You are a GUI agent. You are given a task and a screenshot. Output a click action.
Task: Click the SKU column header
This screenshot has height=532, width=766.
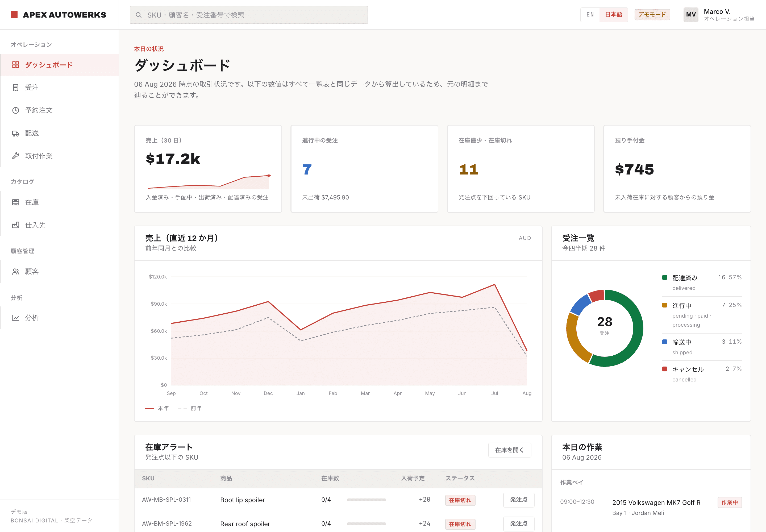[x=148, y=478]
